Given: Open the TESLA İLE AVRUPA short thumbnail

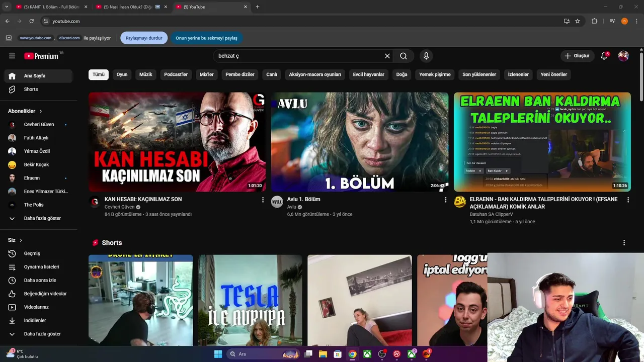Looking at the screenshot, I should coord(250,300).
